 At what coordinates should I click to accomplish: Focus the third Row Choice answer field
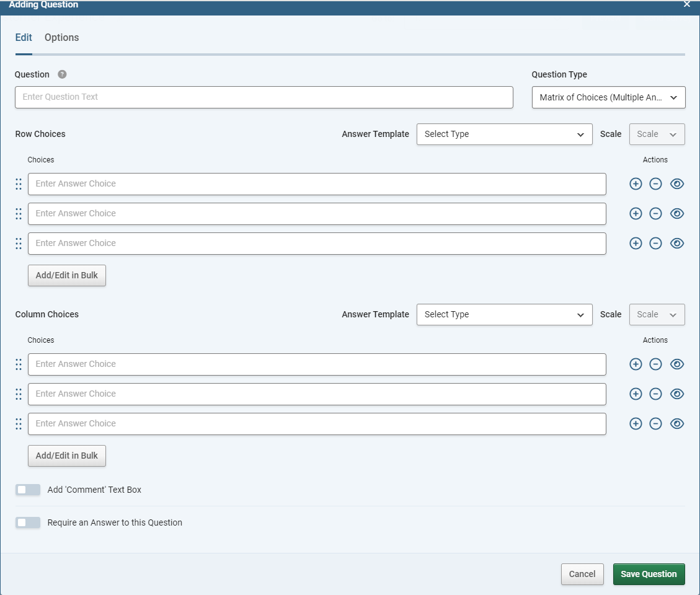[317, 243]
